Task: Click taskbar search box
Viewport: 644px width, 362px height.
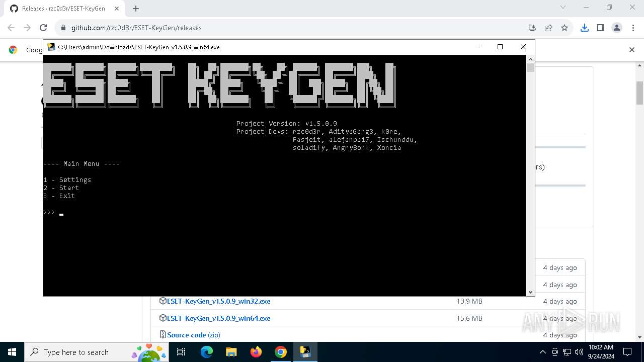Action: point(98,352)
